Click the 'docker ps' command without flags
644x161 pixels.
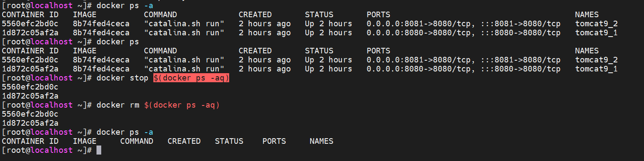click(118, 42)
